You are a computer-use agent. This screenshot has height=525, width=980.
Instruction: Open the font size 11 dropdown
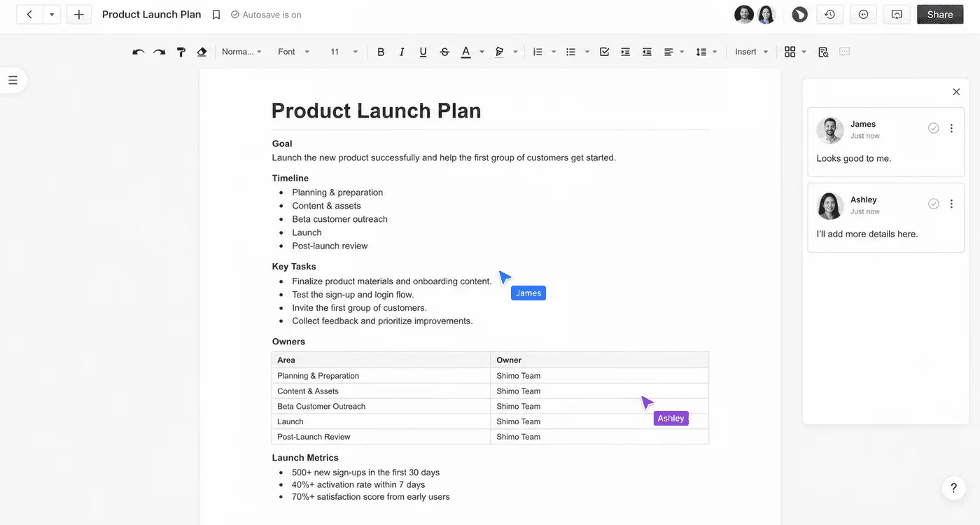pos(344,52)
